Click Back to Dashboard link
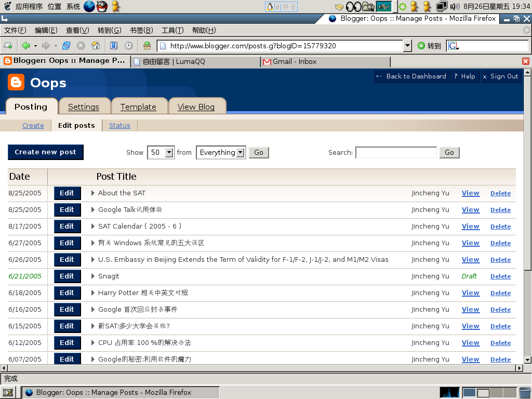This screenshot has height=399, width=532. tap(411, 76)
